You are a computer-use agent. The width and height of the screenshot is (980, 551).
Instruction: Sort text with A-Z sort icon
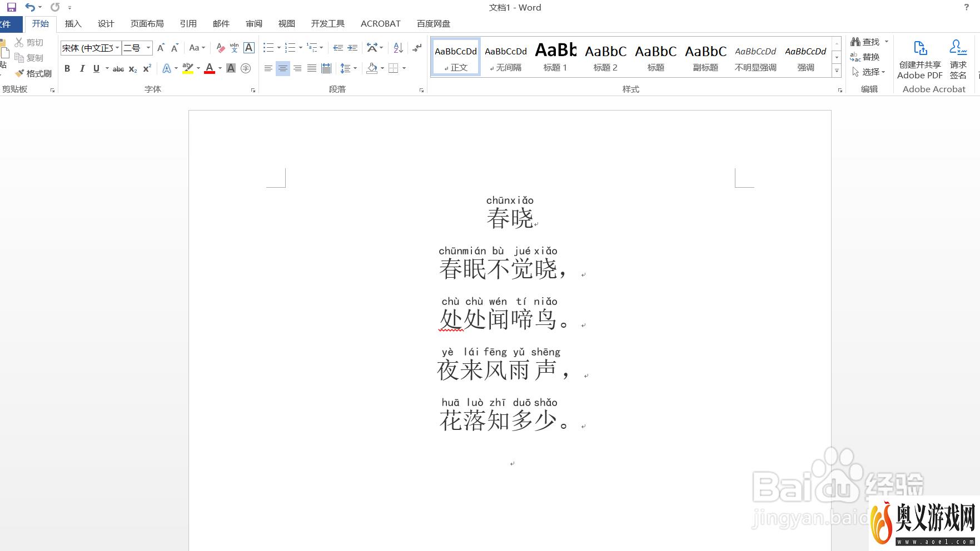pos(398,48)
